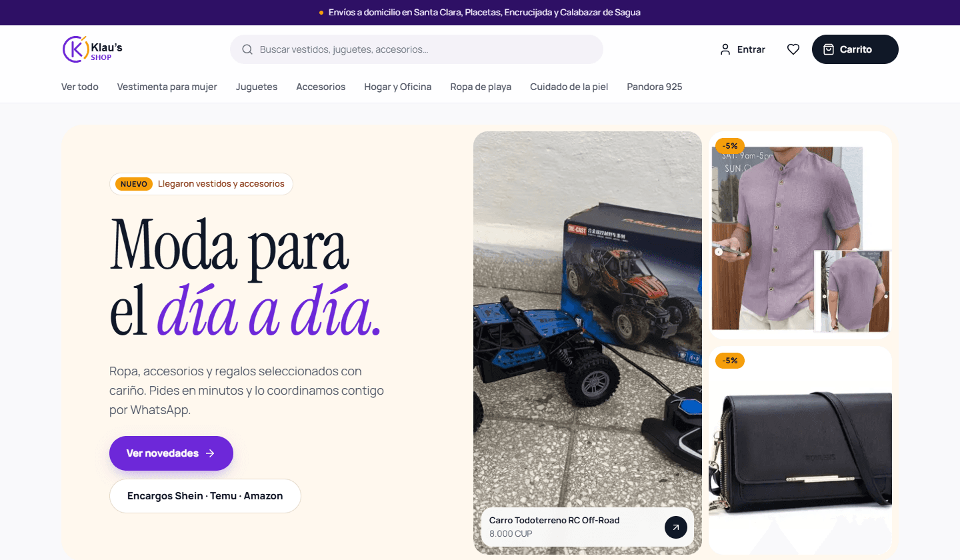Screen dimensions: 960x560
Task: Click the user account icon beside Entrar
Action: (x=725, y=49)
